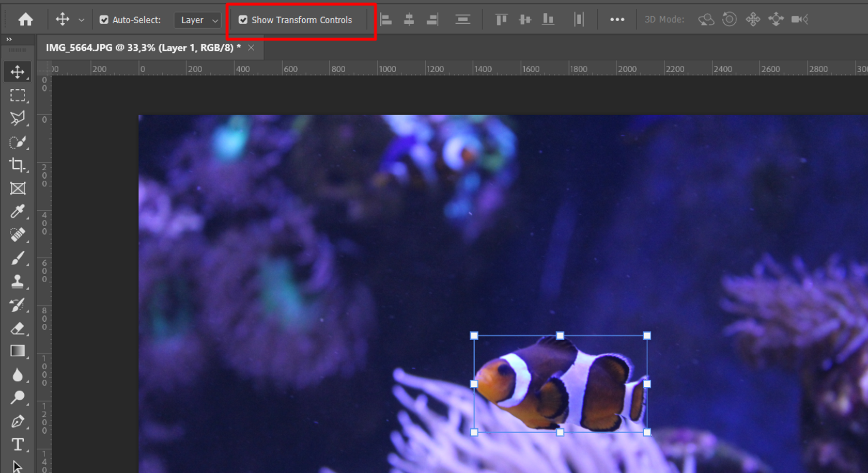
Task: Select the Rectangular Marquee tool
Action: (x=17, y=95)
